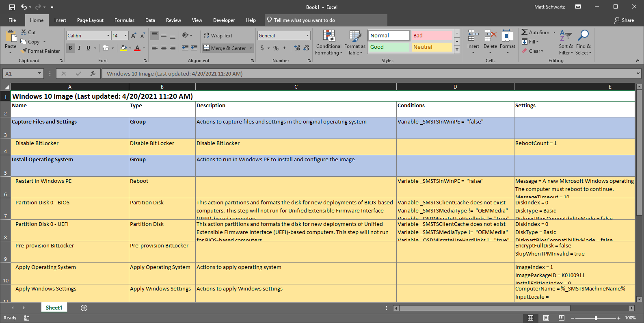644x323 pixels.
Task: Apply the Good cell style
Action: tap(389, 47)
